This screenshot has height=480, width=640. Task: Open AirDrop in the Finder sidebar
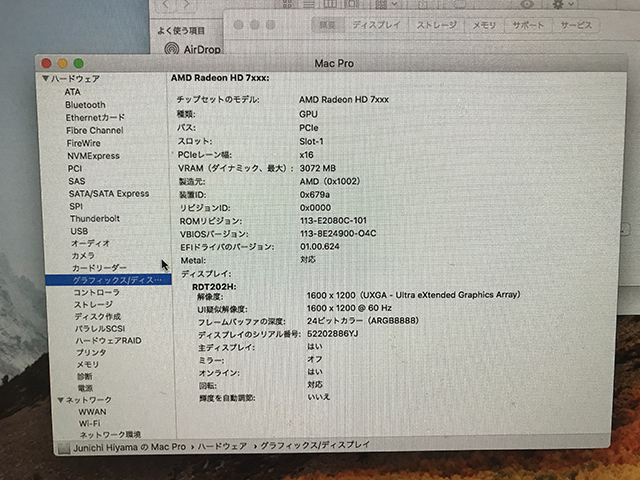click(x=193, y=49)
